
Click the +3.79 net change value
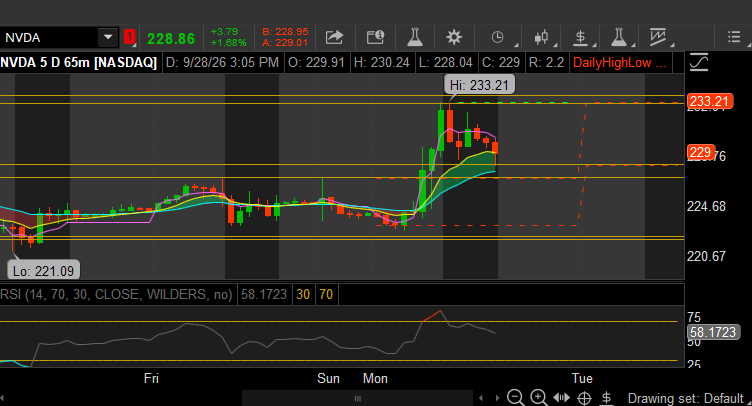click(224, 32)
